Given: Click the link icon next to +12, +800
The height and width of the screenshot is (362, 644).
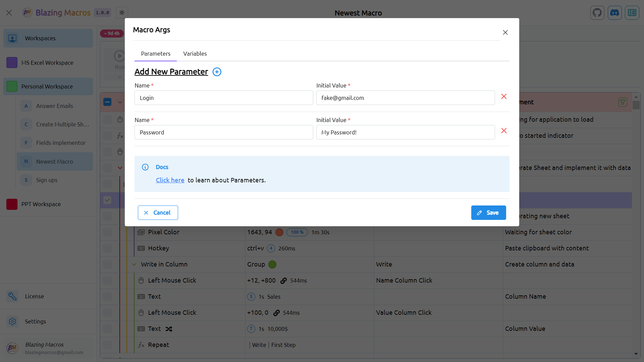Looking at the screenshot, I should click(x=283, y=281).
